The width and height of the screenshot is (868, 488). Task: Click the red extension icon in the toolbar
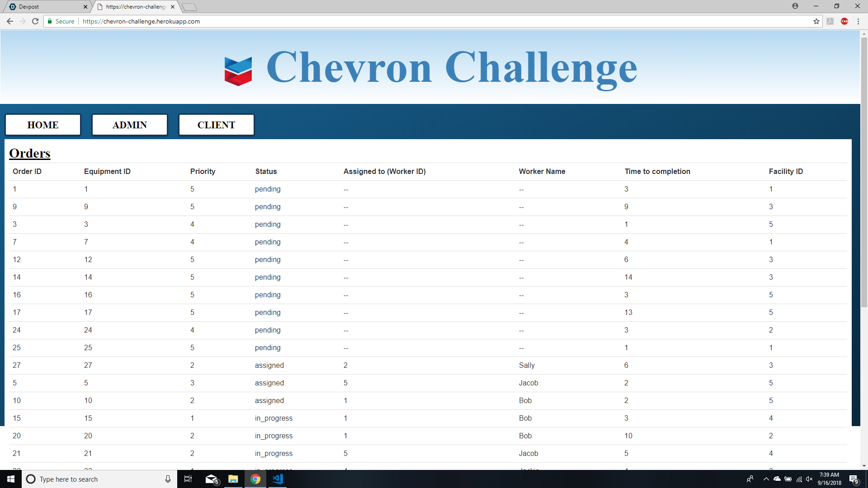click(x=844, y=21)
